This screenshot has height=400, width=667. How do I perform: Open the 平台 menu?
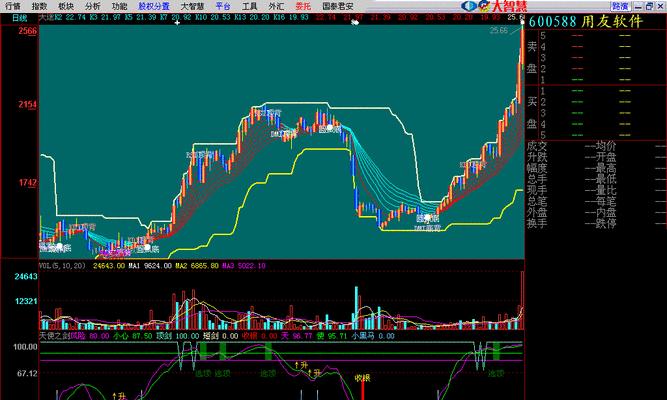[223, 6]
